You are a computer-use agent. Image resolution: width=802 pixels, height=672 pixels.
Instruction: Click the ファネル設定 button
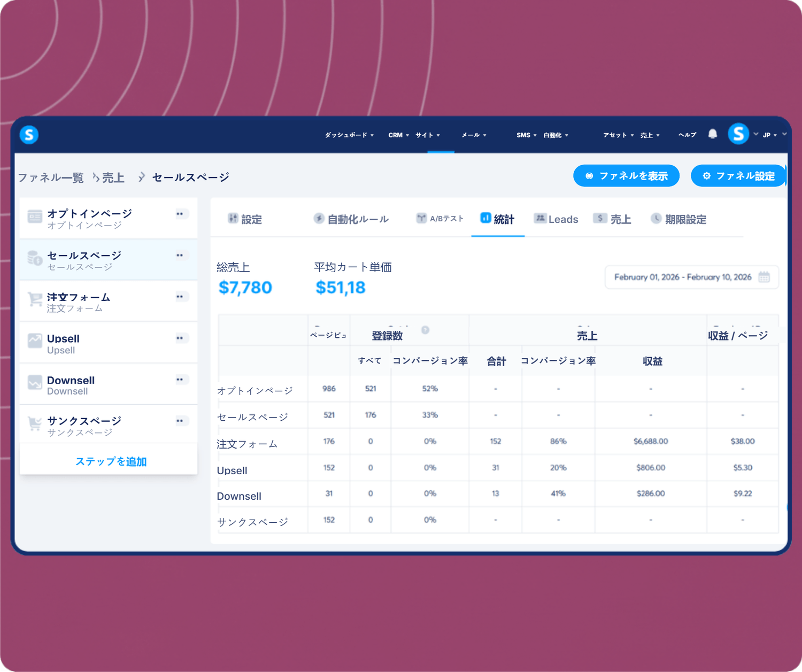click(x=738, y=176)
